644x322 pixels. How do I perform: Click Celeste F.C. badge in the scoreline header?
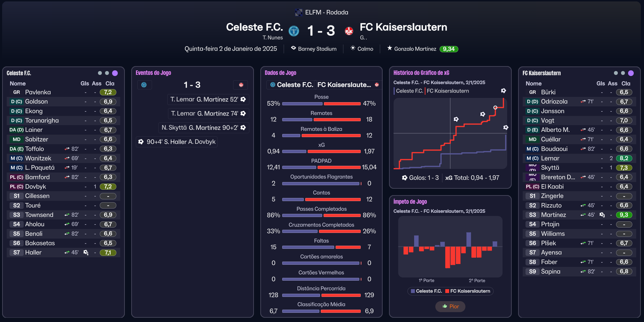point(294,31)
